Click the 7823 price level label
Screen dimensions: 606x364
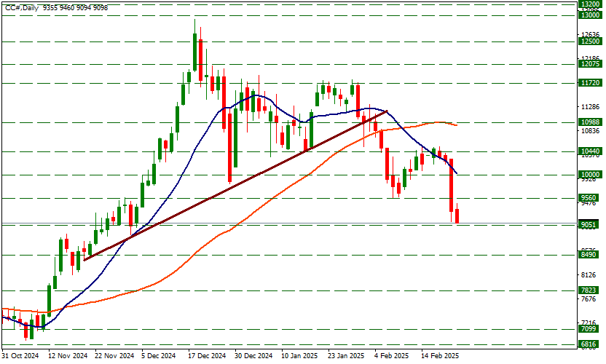point(590,290)
